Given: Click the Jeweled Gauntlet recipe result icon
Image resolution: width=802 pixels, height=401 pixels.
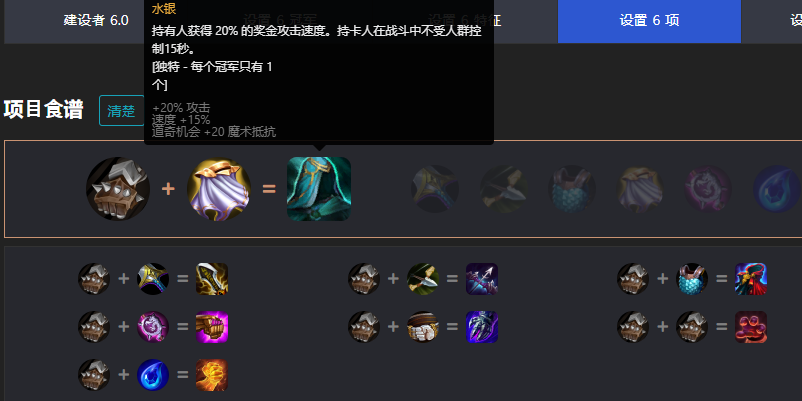Looking at the screenshot, I should pyautogui.click(x=212, y=327).
